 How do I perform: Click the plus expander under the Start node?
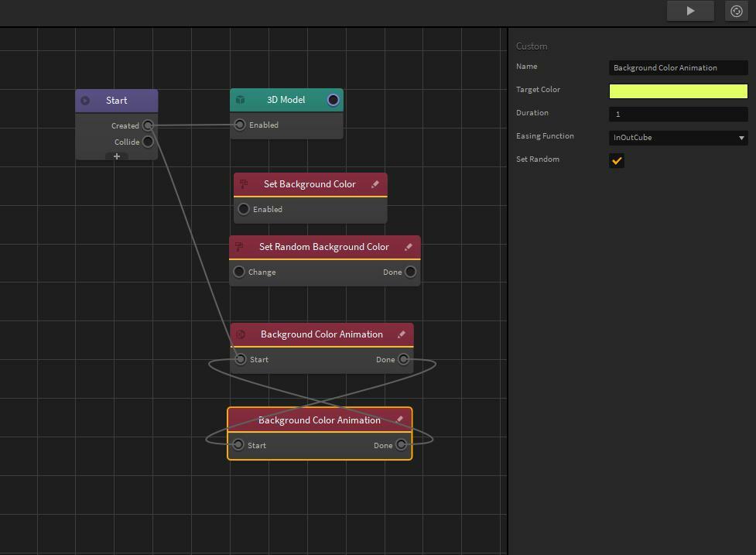tap(116, 156)
